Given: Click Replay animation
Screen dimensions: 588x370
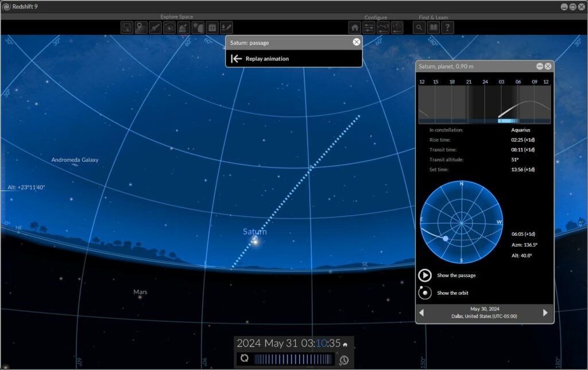Looking at the screenshot, I should [266, 59].
